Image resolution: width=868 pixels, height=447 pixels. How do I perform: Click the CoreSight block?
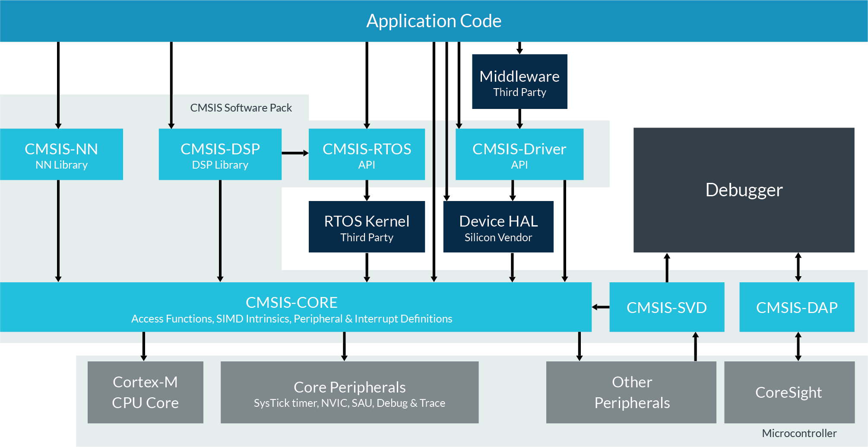[x=789, y=392]
